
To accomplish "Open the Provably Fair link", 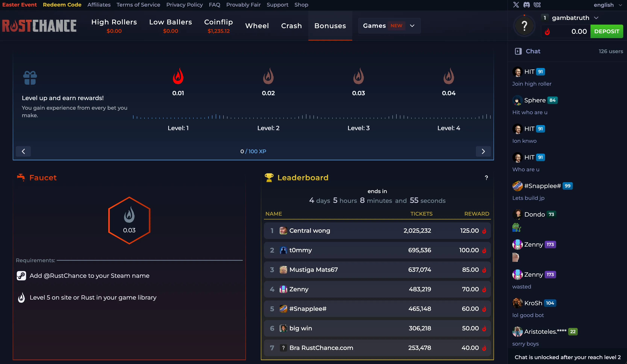I will tap(243, 5).
